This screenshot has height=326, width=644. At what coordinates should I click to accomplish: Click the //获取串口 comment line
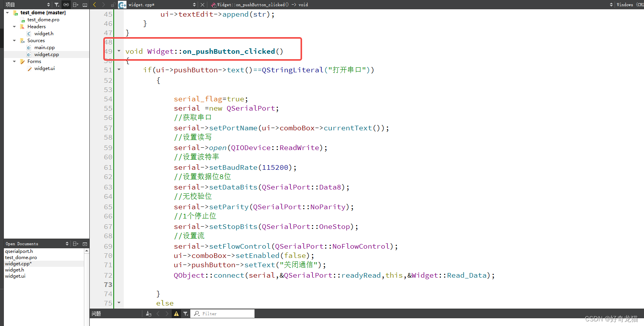pyautogui.click(x=193, y=118)
